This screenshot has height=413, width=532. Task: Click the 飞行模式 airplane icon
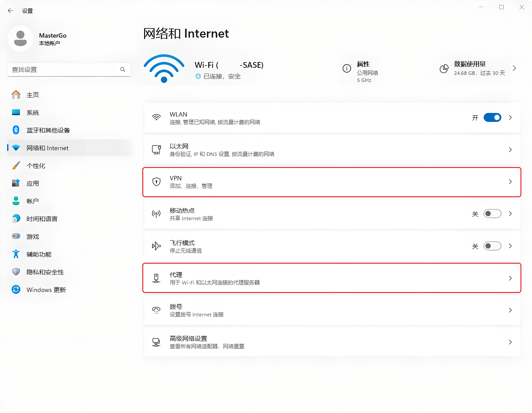pyautogui.click(x=156, y=246)
